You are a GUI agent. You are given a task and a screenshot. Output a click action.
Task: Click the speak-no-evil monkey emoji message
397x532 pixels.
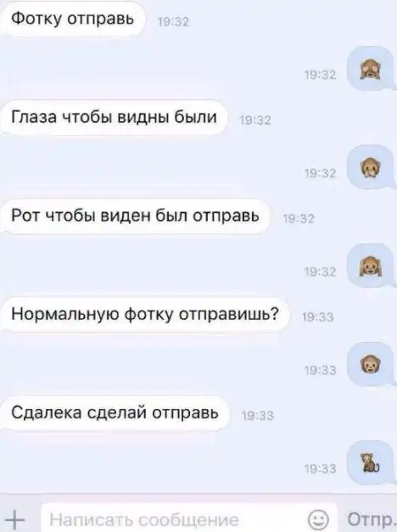point(371,167)
